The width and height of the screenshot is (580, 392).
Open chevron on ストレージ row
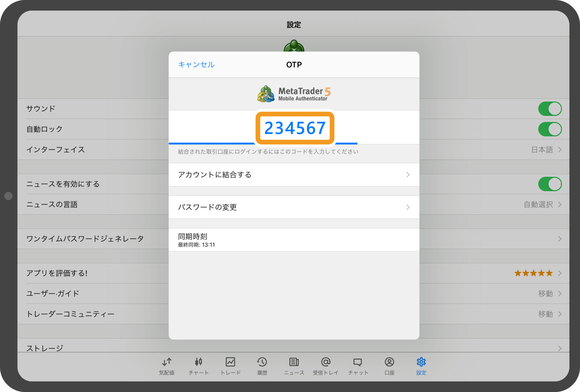(560, 348)
